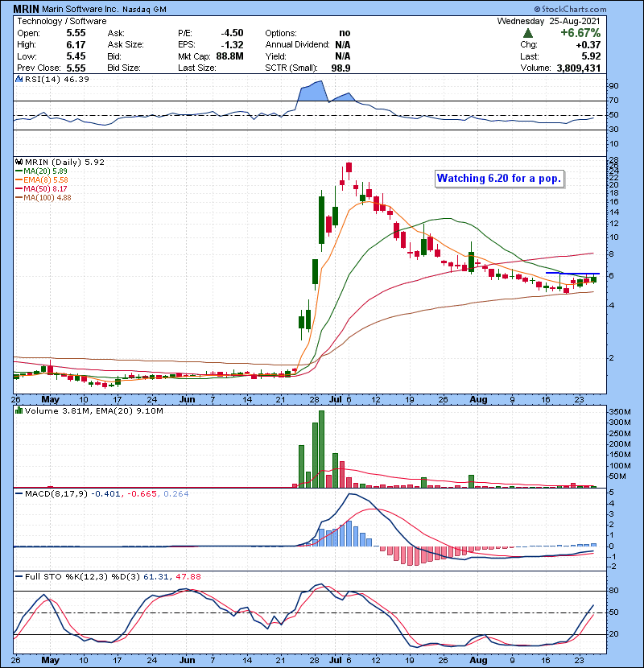
Task: Select the MACD histogram value 0.264
Action: pos(176,494)
